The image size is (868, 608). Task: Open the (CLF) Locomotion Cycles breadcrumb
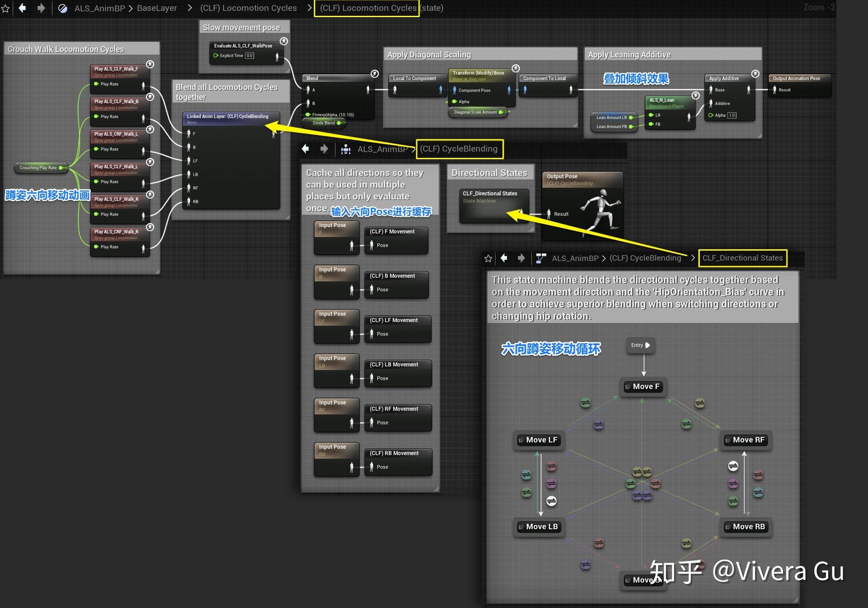249,8
